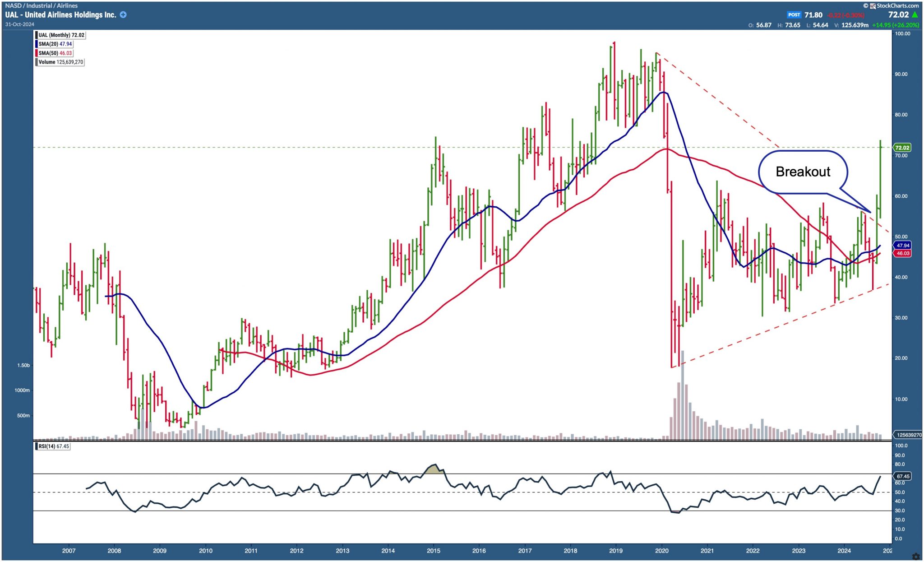Select the Volume 125,639,270 legend entry
This screenshot has width=924, height=562.
coord(60,62)
